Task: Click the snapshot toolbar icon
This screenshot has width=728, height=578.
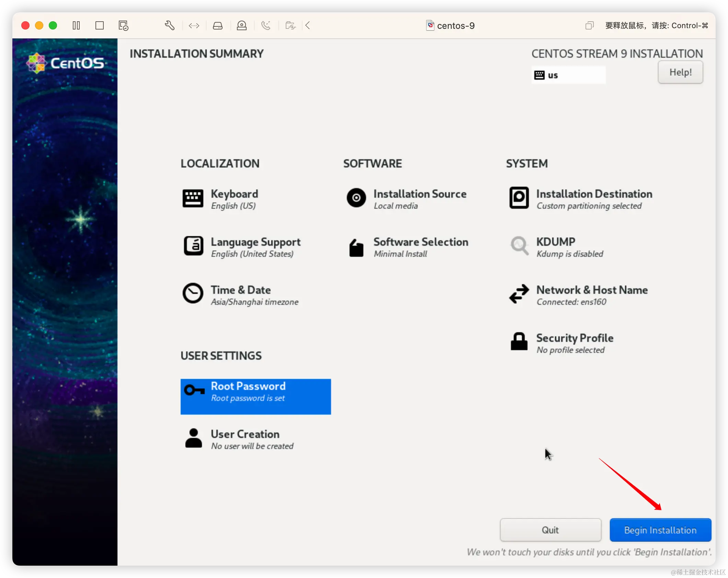Action: click(123, 26)
